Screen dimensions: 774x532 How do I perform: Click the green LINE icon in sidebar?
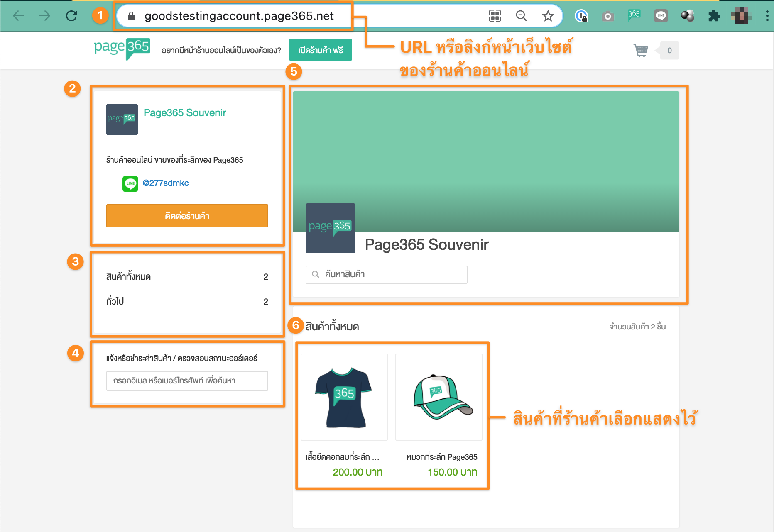point(130,183)
